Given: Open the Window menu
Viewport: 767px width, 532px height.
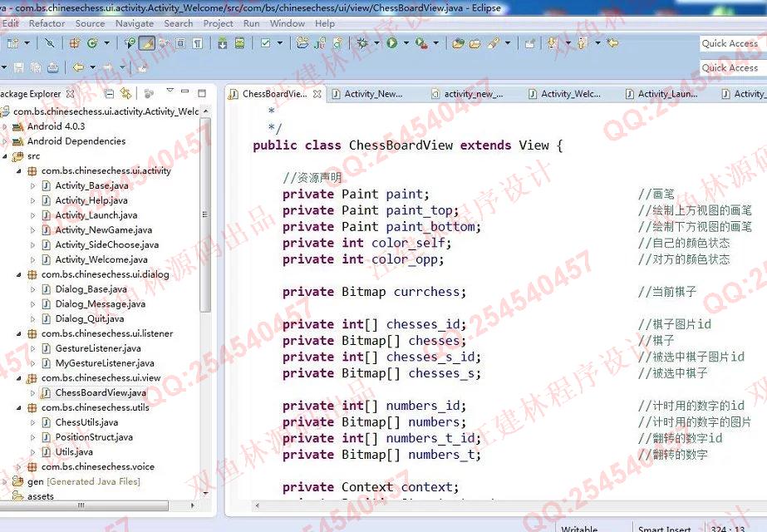Looking at the screenshot, I should (288, 23).
